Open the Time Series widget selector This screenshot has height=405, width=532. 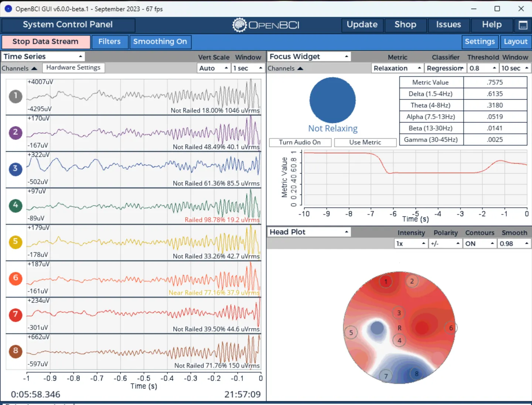pyautogui.click(x=43, y=57)
